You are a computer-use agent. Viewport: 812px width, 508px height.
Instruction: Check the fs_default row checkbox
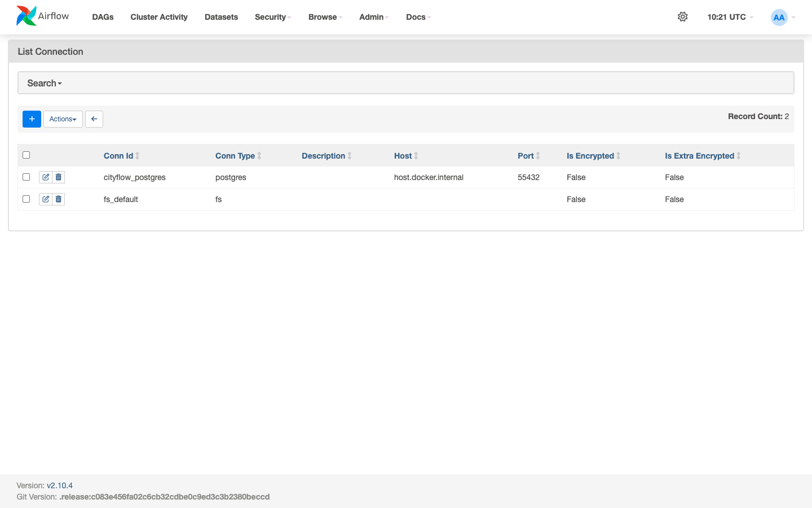point(26,199)
